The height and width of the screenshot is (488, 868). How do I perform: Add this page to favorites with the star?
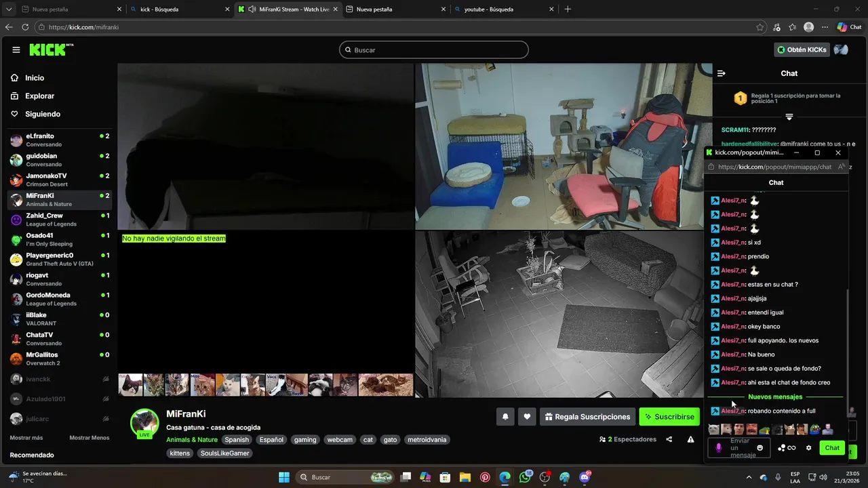tap(760, 27)
